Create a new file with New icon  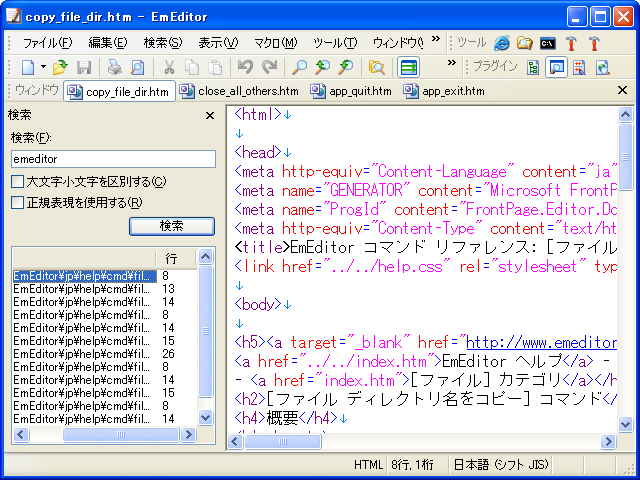[28, 67]
